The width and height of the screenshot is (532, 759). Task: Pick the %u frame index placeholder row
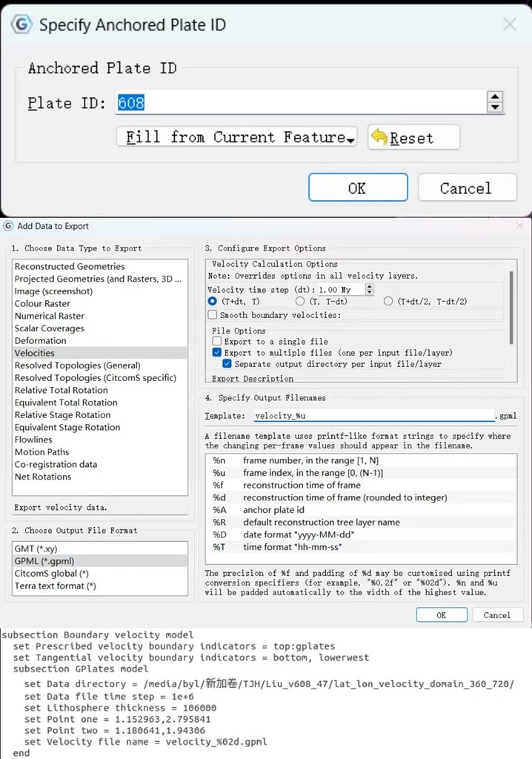[361, 473]
